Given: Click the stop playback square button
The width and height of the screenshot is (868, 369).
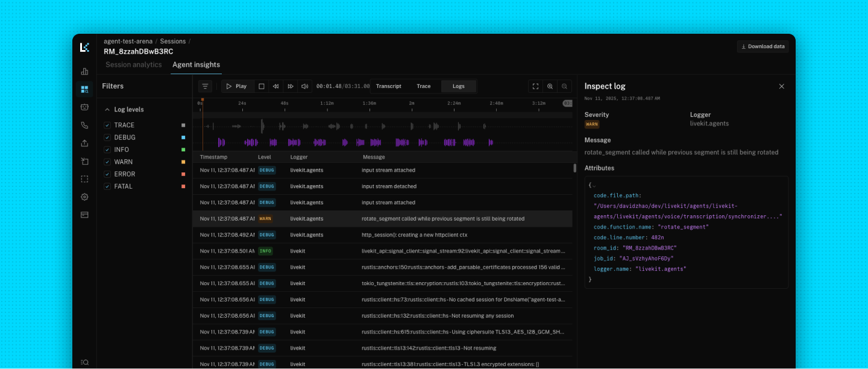Looking at the screenshot, I should (262, 86).
